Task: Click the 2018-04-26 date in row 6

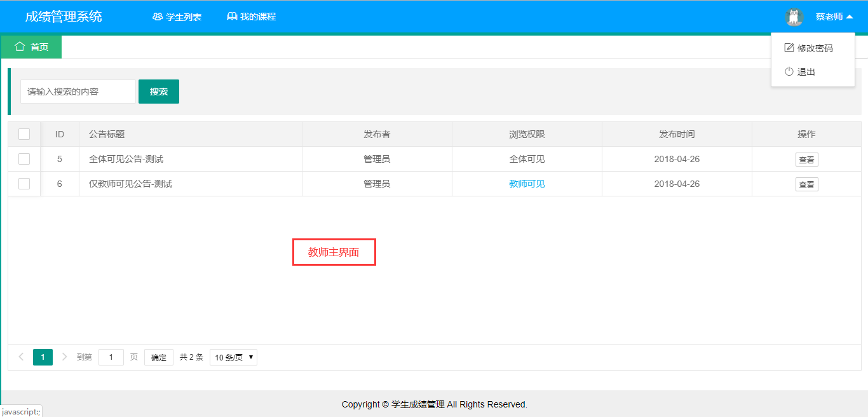Action: pos(677,184)
